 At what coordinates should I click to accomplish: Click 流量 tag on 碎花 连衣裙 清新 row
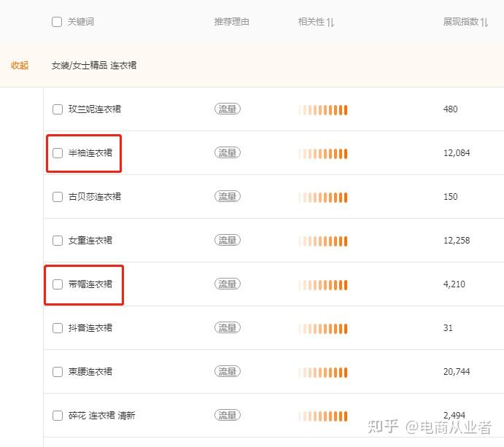coord(228,416)
